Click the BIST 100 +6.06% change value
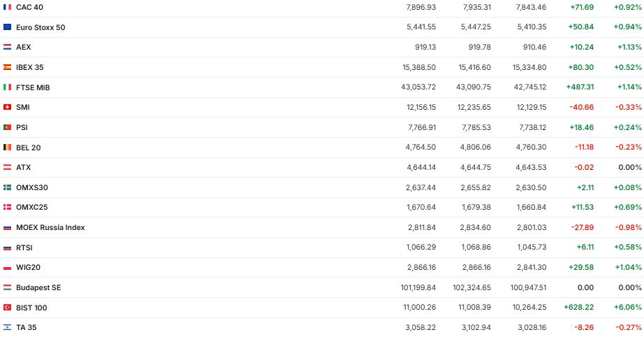Screen dimensions: 644x337 pos(628,308)
